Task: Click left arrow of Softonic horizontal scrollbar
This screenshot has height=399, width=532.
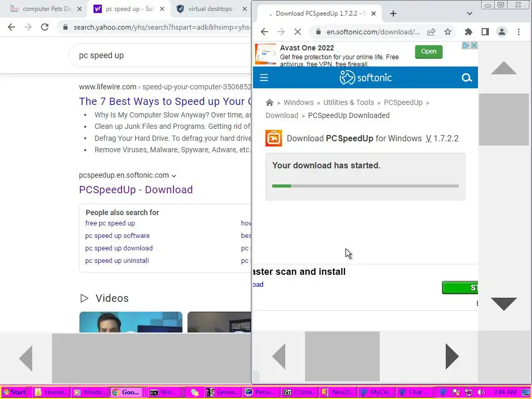Action: tap(278, 356)
